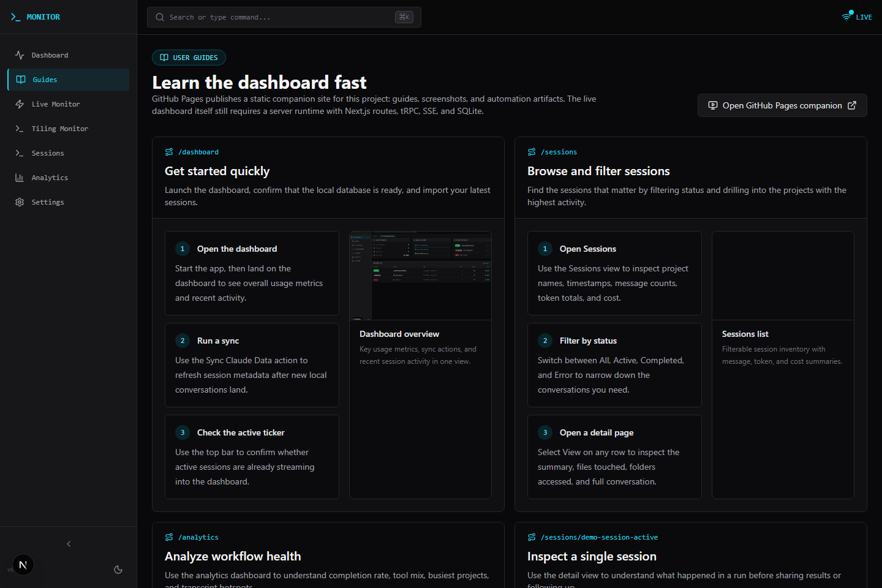Follow the /analytics route link

[x=198, y=537]
